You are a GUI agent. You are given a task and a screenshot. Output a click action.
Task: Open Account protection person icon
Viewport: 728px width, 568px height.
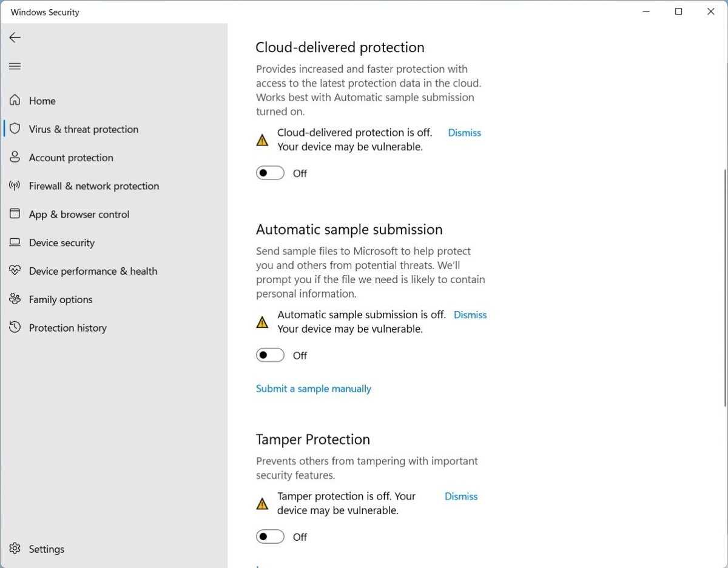(x=15, y=158)
